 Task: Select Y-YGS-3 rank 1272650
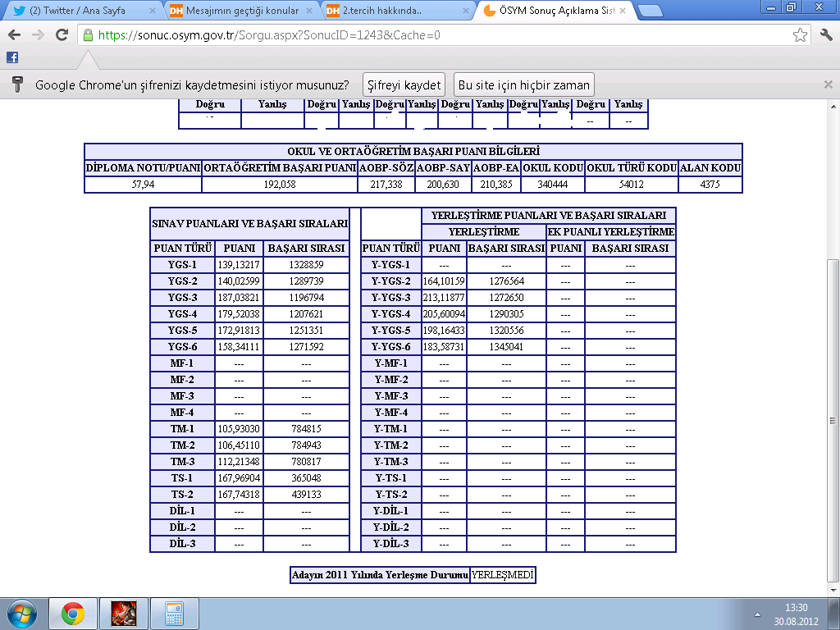[506, 298]
